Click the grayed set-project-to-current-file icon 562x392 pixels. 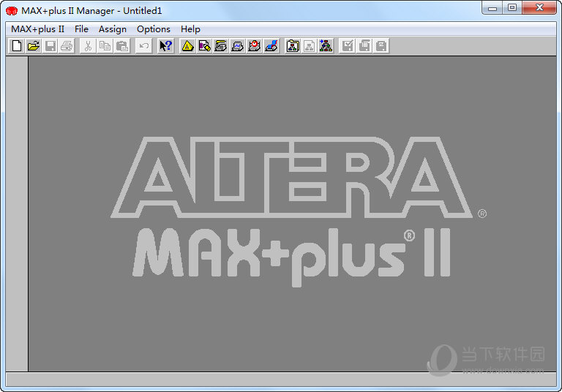coord(309,46)
